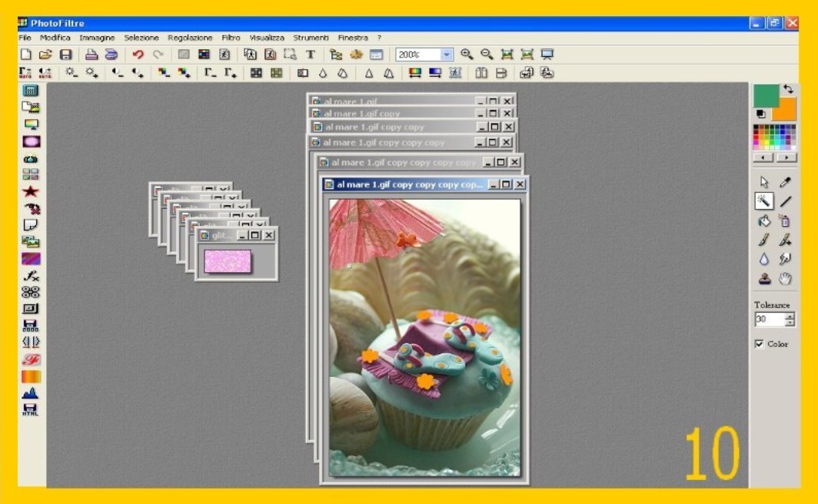
Task: Activate the Hand move tool
Action: (x=785, y=278)
